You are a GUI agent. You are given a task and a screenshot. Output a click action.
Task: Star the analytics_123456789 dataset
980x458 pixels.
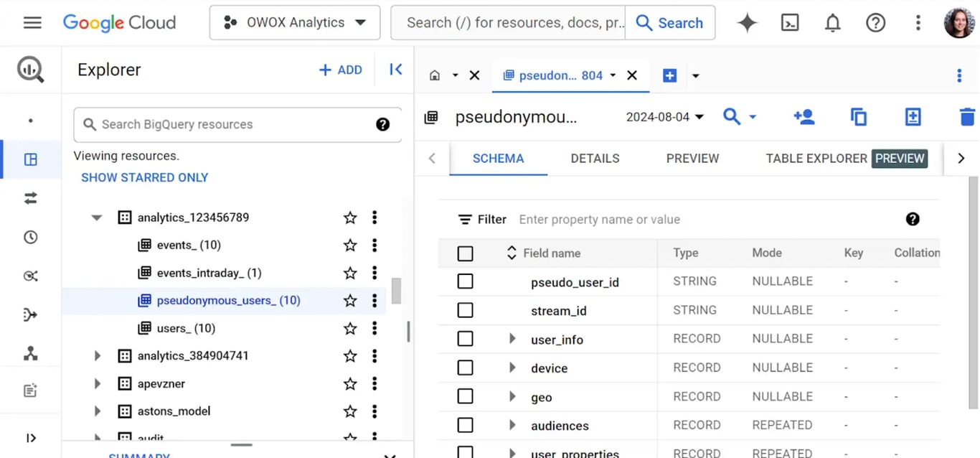350,218
